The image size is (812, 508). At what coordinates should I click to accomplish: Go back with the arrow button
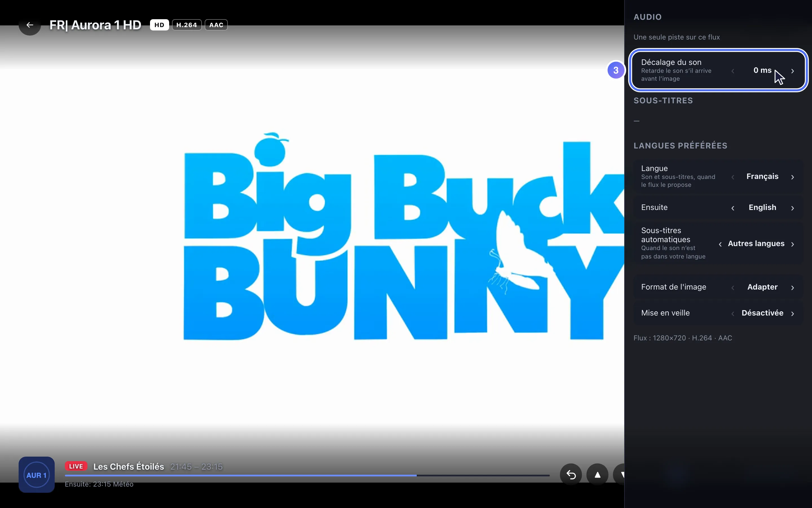(30, 25)
